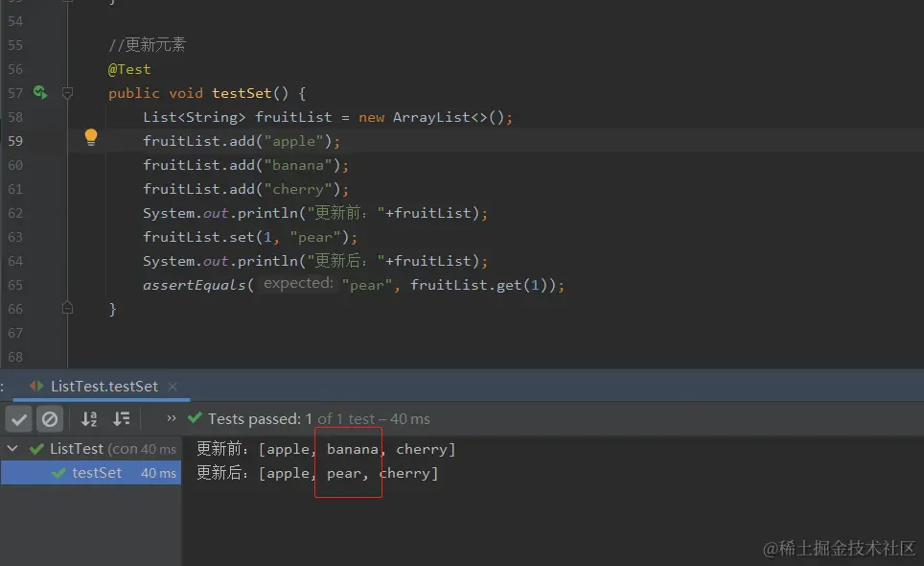
Task: Collapse the testSet method fold marker on line 57
Action: pos(68,93)
